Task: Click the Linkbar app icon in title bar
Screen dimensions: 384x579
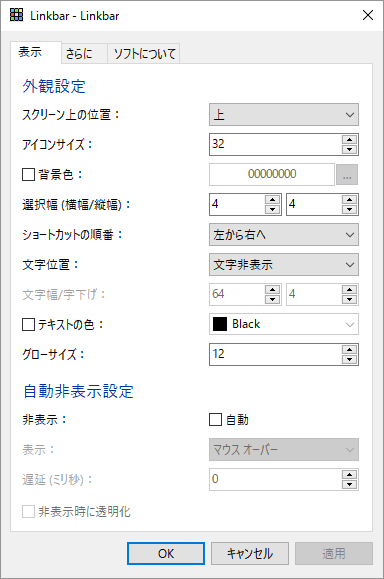Action: tap(17, 15)
